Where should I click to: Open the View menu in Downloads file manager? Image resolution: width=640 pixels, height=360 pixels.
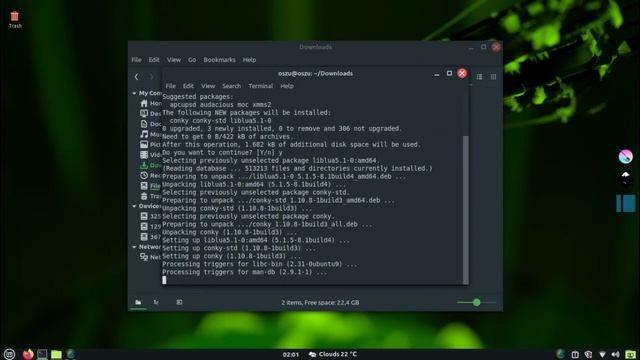coord(173,60)
